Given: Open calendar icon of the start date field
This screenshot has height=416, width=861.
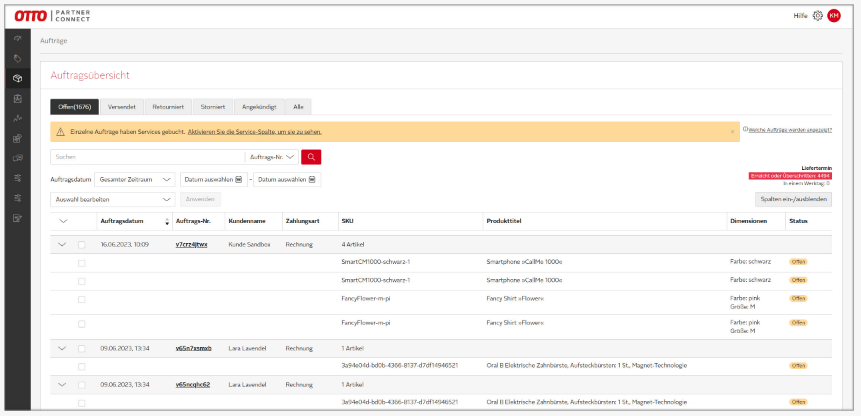Looking at the screenshot, I should (x=238, y=179).
